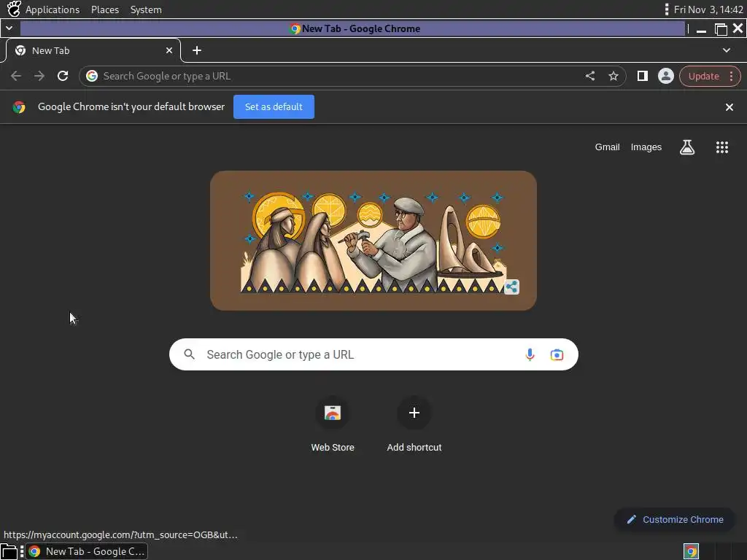Image resolution: width=747 pixels, height=560 pixels.
Task: Open Images link
Action: coord(646,147)
